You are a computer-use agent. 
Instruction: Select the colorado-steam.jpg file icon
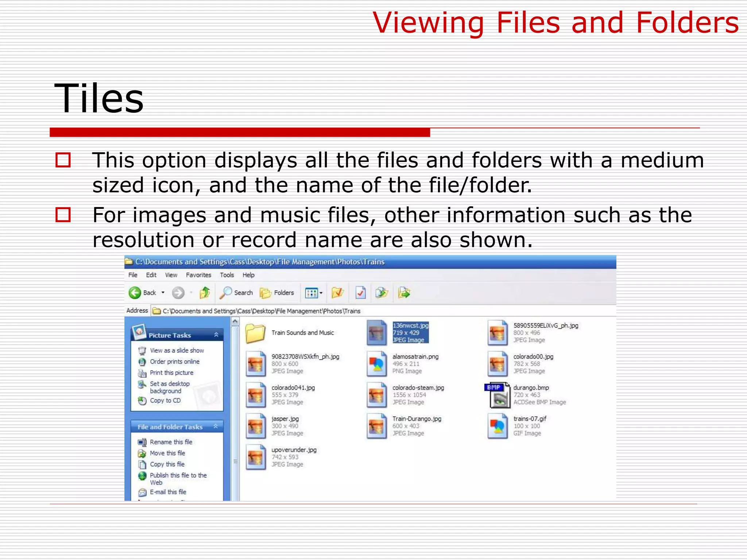(376, 395)
